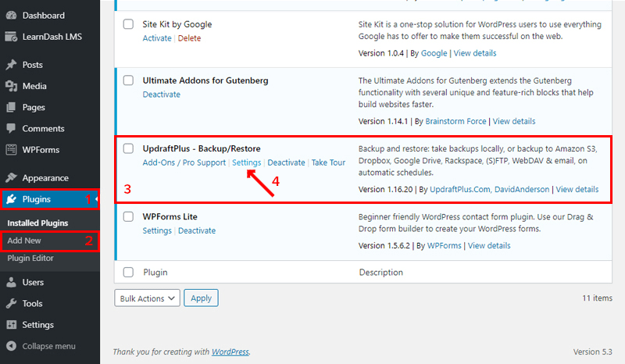Image resolution: width=625 pixels, height=364 pixels.
Task: Click the 11 items count text
Action: 597,298
